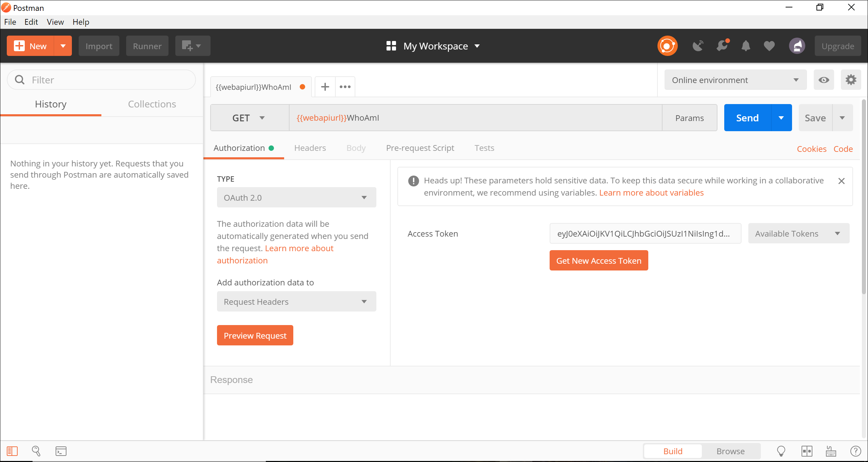Open Learn more about variables link
Screen dimensions: 868x462
tap(651, 193)
